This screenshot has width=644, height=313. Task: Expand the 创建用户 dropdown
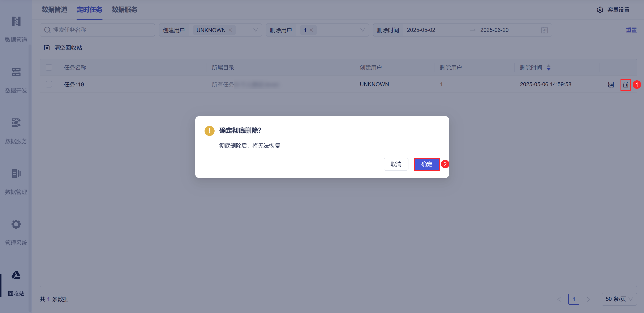click(x=255, y=30)
